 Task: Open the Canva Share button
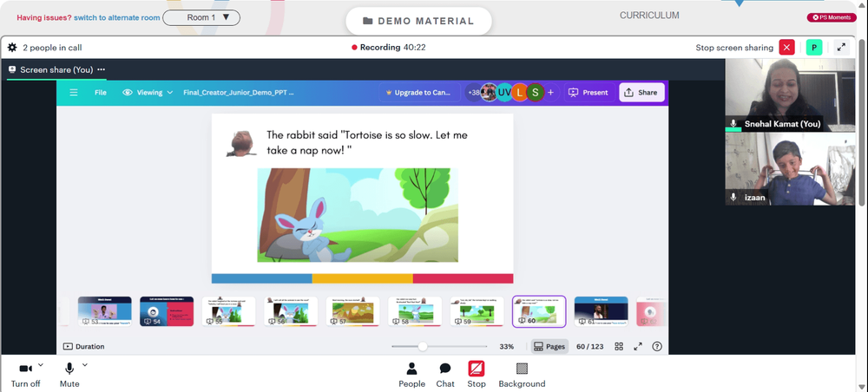coord(641,92)
